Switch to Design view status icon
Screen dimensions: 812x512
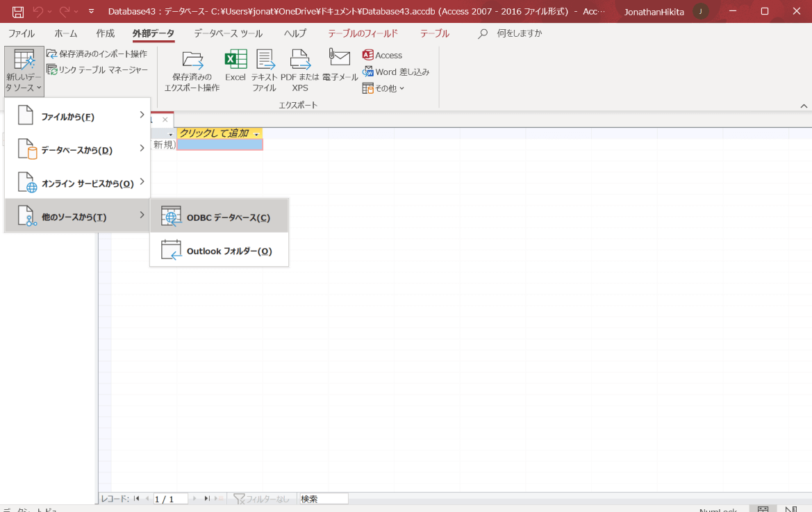tap(790, 509)
